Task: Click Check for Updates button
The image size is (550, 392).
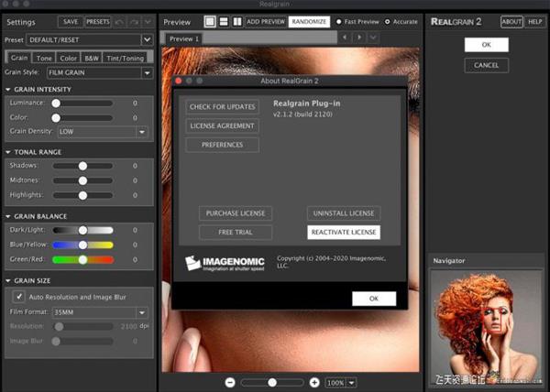Action: tap(222, 106)
